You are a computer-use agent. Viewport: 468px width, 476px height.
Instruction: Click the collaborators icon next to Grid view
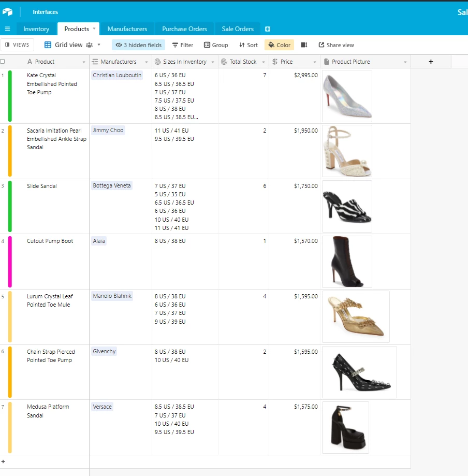pos(89,45)
